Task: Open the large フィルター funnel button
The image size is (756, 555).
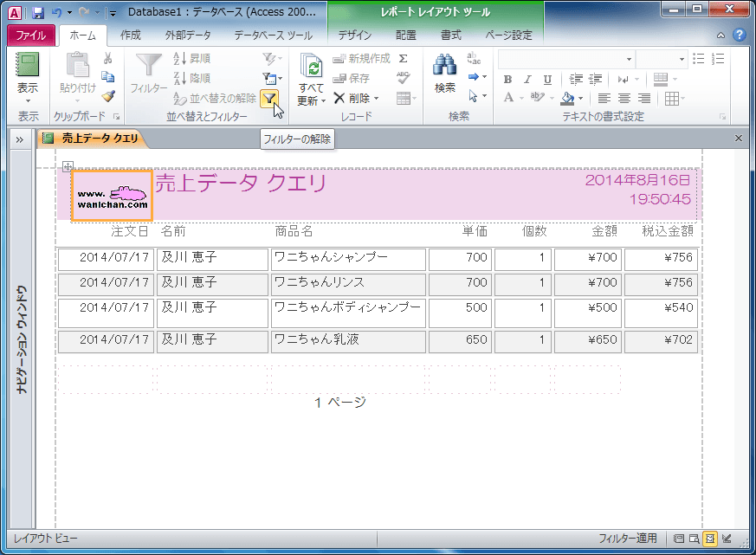Action: [148, 74]
